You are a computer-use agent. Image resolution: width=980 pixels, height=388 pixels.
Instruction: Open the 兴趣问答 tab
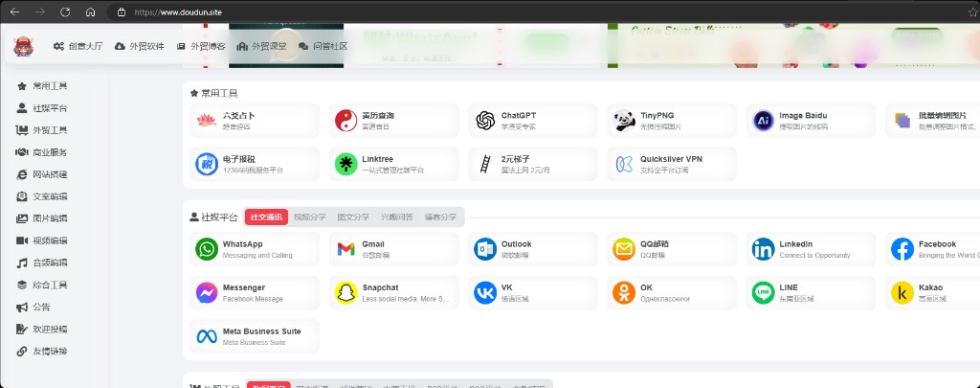click(397, 217)
